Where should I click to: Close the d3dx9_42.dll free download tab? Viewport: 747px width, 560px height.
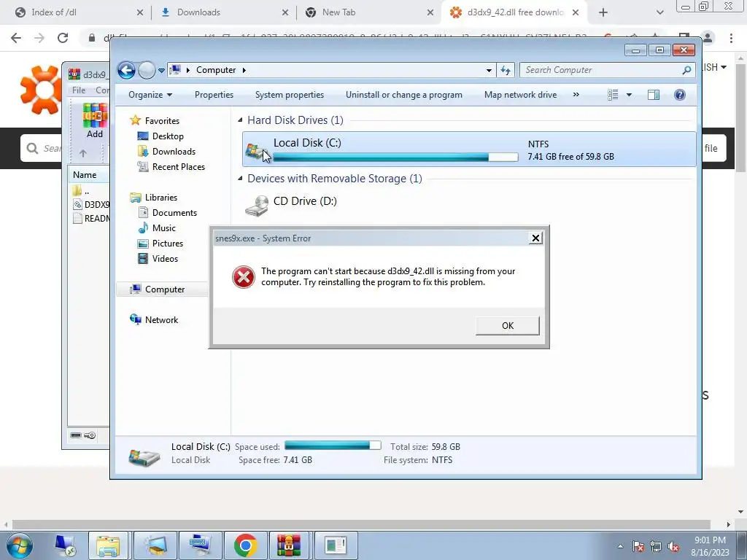point(576,12)
